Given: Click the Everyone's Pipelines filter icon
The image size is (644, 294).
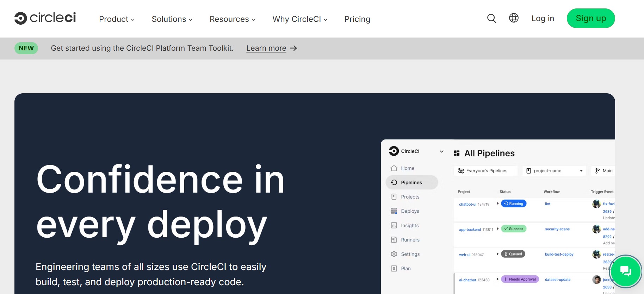Looking at the screenshot, I should tap(461, 171).
